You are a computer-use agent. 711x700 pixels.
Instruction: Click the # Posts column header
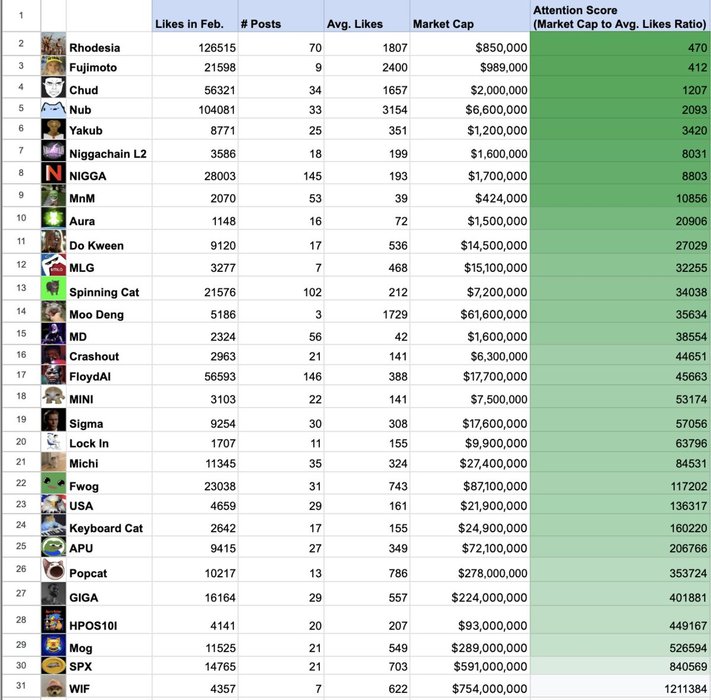point(280,23)
